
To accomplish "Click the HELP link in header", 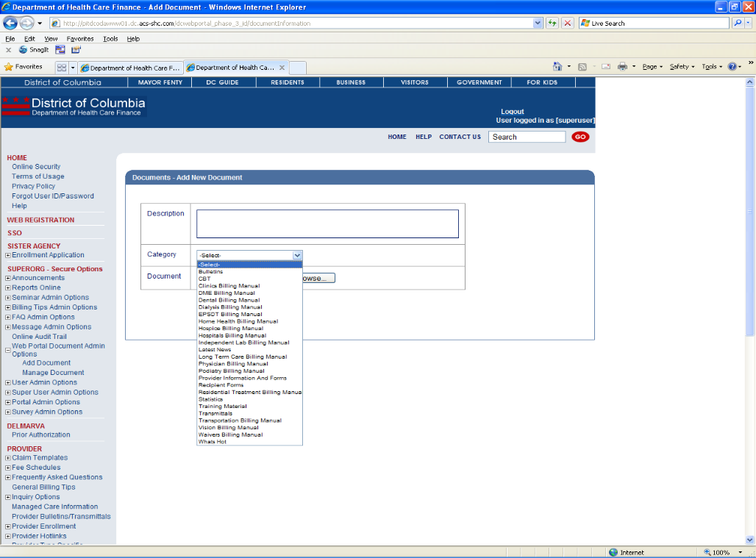I will tap(424, 137).
